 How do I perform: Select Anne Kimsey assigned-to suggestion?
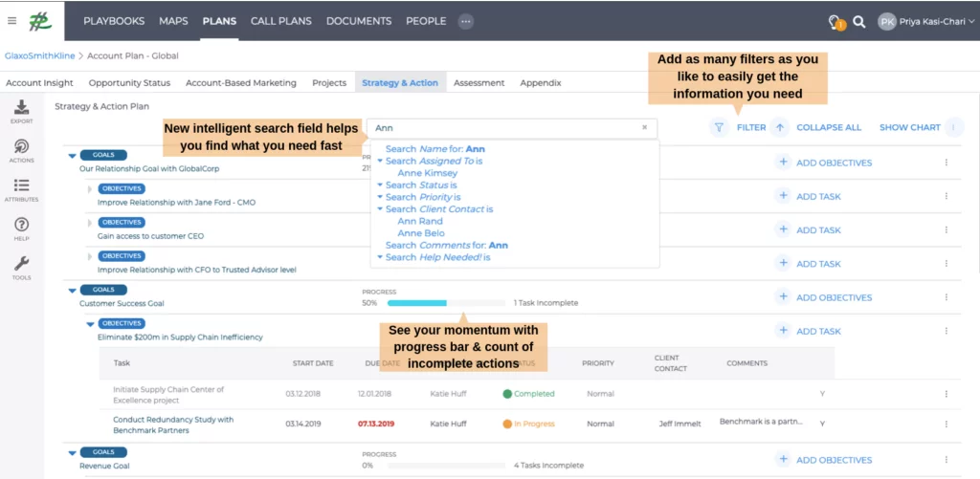(x=428, y=173)
